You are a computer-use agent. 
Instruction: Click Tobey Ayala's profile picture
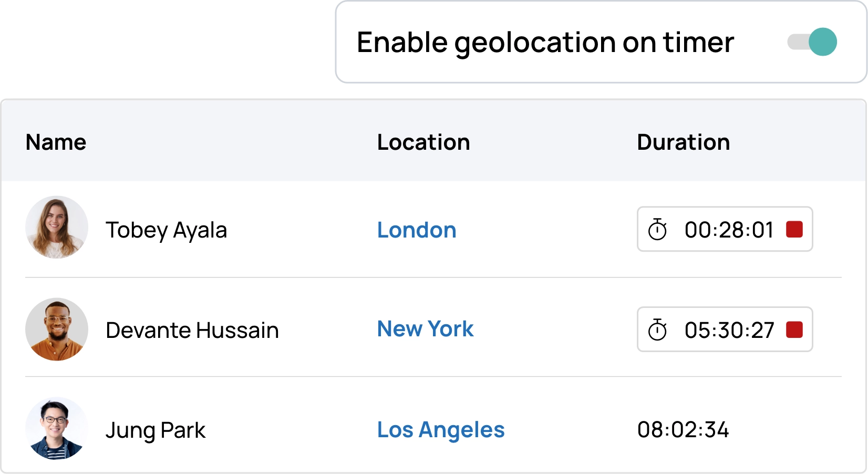pyautogui.click(x=56, y=228)
